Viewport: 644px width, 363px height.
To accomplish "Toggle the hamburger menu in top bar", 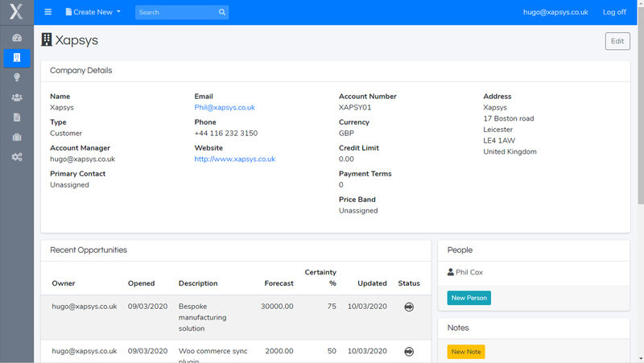I will pyautogui.click(x=48, y=12).
